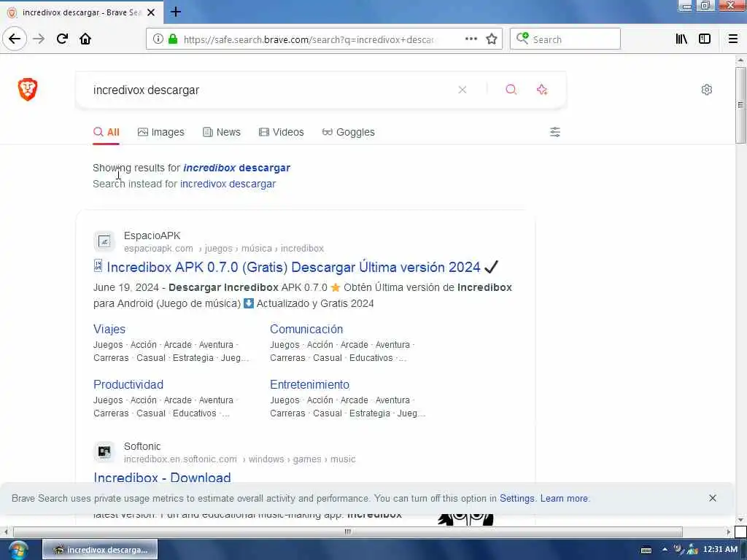Click the incredibox descargar corrected query link
The image size is (747, 560).
[237, 168]
